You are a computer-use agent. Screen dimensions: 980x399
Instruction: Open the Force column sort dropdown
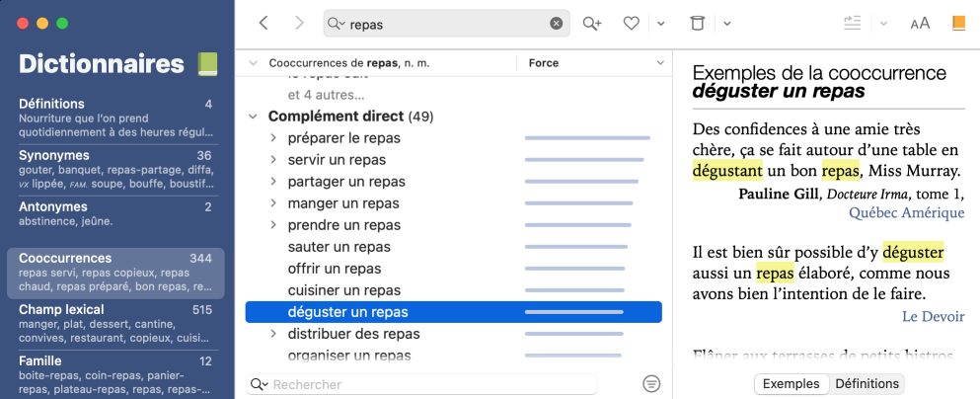point(660,63)
